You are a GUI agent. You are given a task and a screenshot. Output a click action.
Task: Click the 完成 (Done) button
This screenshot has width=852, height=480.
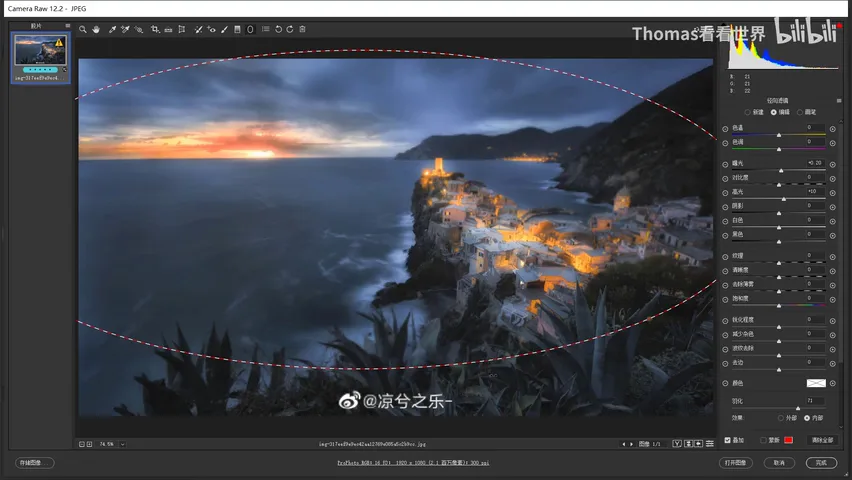[821, 463]
